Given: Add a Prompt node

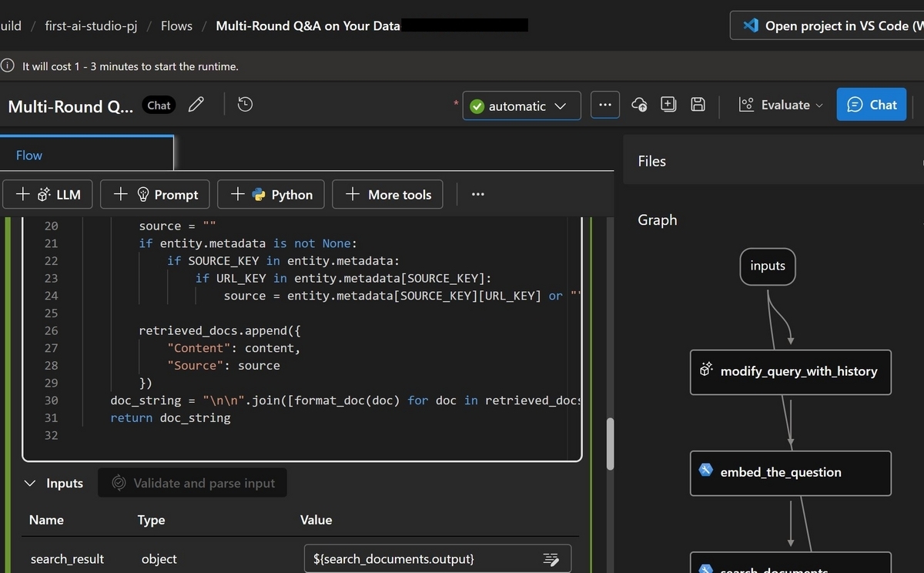Looking at the screenshot, I should click(x=155, y=194).
